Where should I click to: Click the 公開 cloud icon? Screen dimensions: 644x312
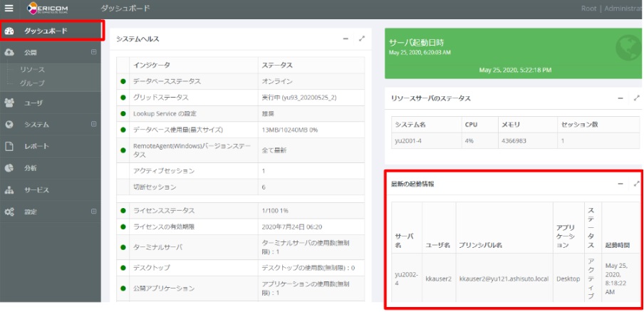pos(9,53)
